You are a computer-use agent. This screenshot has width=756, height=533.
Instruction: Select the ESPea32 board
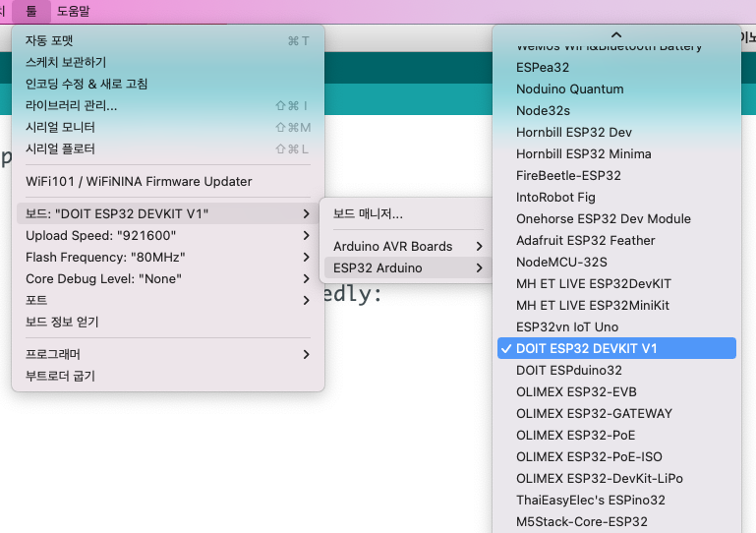click(616, 68)
